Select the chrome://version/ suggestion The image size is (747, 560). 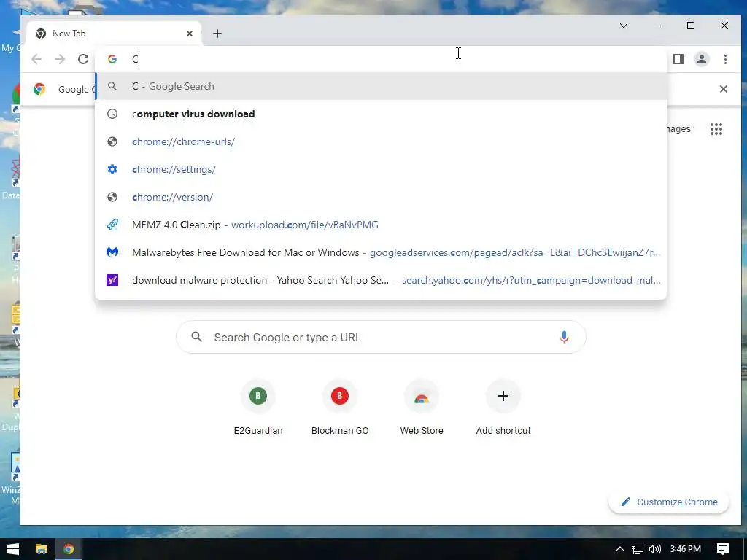(381, 197)
